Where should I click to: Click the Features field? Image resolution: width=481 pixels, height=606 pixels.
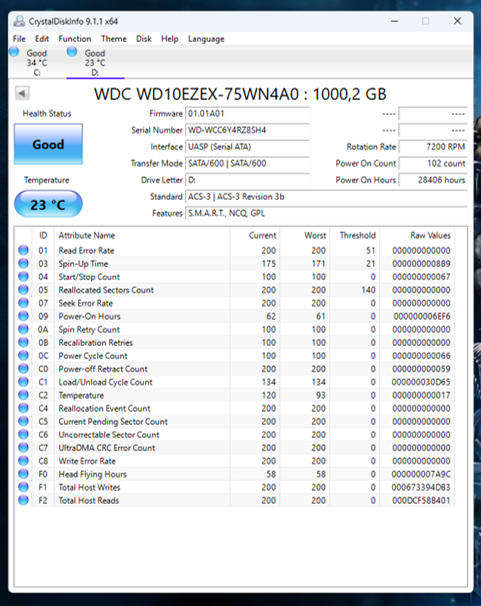326,213
